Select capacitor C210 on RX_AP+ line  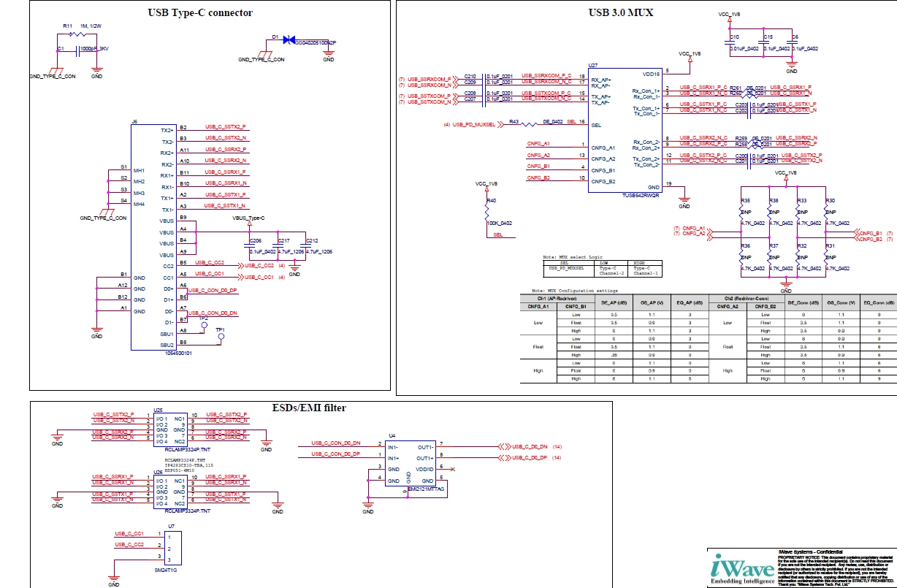click(x=485, y=77)
